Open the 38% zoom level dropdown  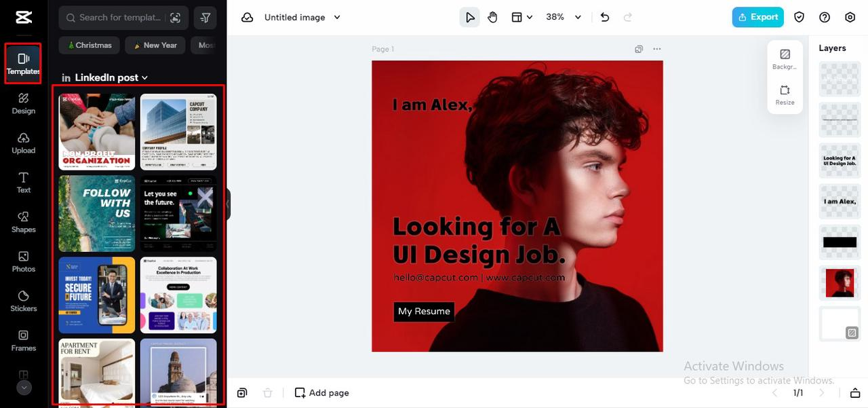pos(564,17)
